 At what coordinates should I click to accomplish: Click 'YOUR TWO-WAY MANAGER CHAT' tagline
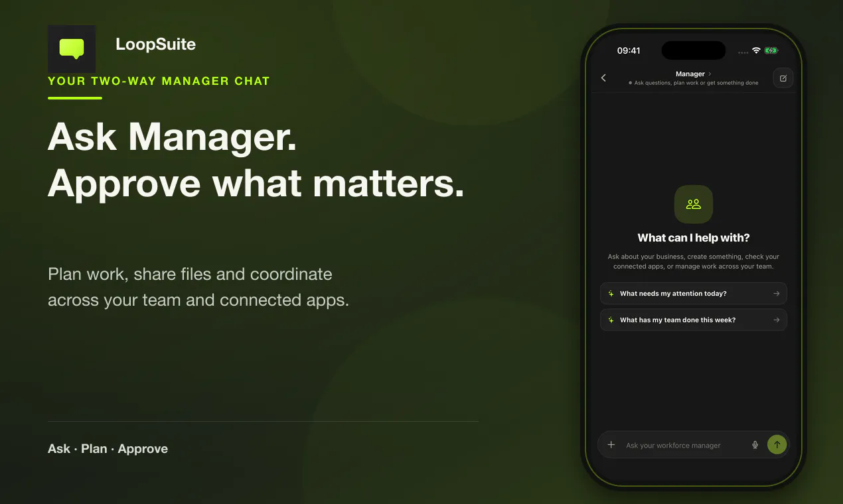coord(159,81)
